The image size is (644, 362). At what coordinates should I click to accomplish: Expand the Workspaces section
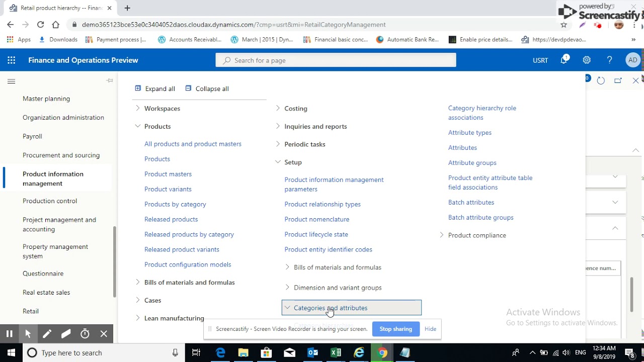coord(137,108)
